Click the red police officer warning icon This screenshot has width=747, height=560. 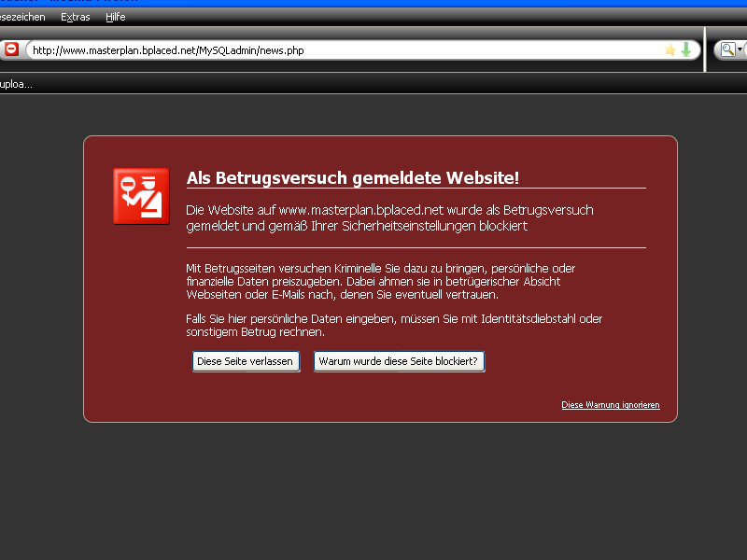tap(141, 196)
